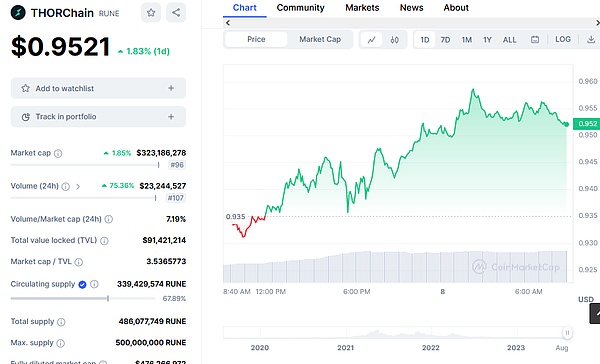Expand the Track in portfolio plus
This screenshot has width=600, height=364.
pyautogui.click(x=171, y=117)
